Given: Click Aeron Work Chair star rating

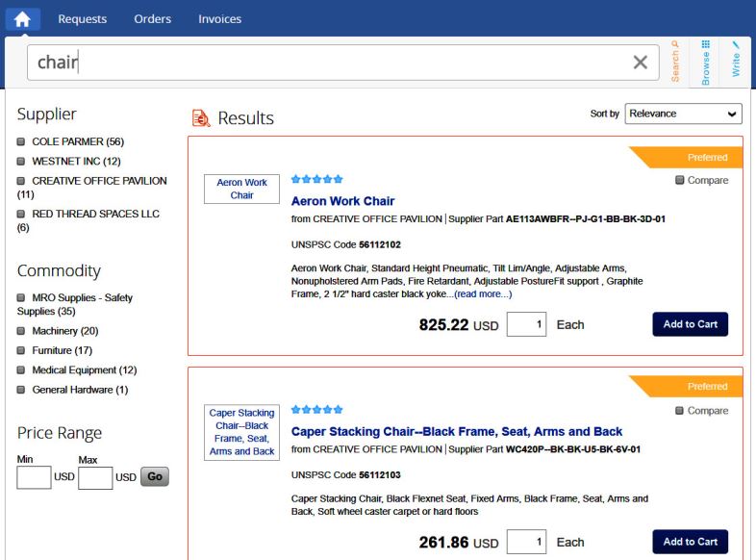Looking at the screenshot, I should click(x=316, y=179).
